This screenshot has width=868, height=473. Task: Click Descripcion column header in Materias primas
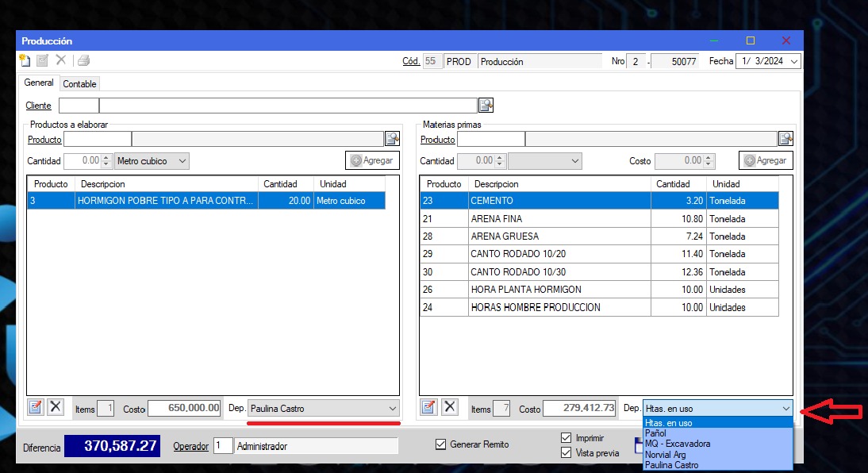pos(559,184)
